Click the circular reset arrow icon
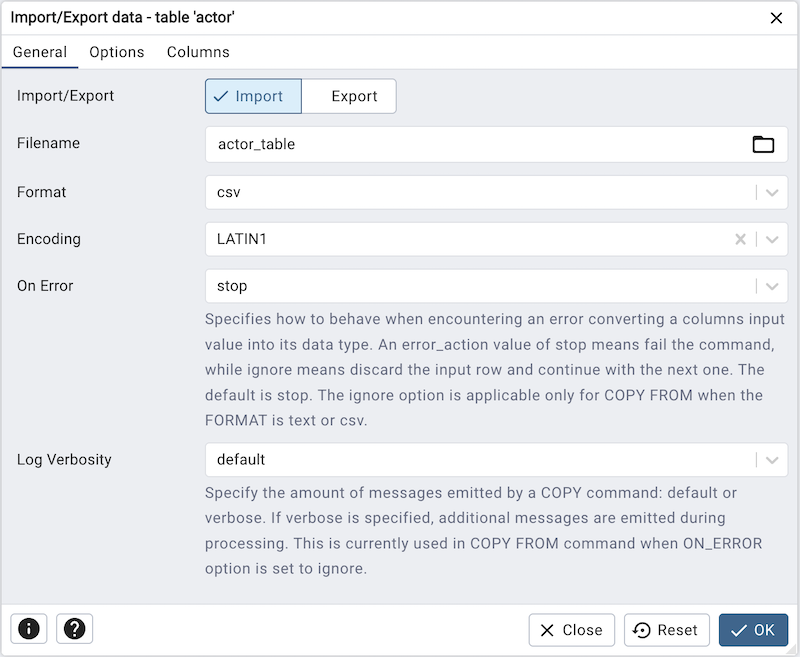The image size is (800, 657). coord(645,630)
